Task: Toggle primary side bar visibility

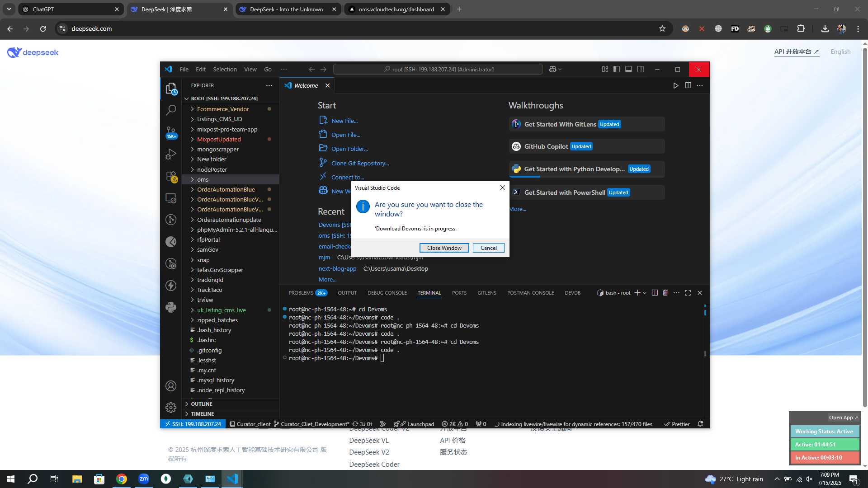Action: [617, 69]
